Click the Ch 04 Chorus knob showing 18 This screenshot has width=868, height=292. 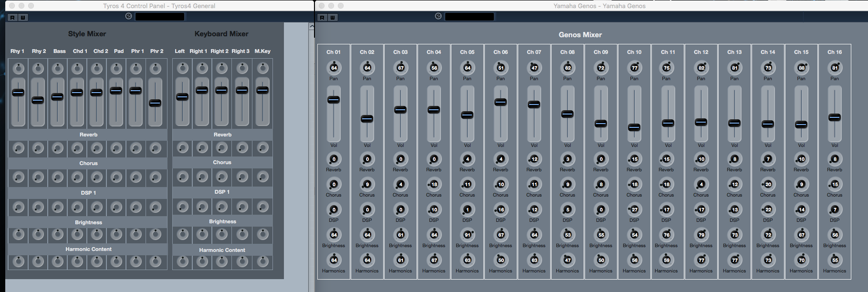pyautogui.click(x=434, y=184)
